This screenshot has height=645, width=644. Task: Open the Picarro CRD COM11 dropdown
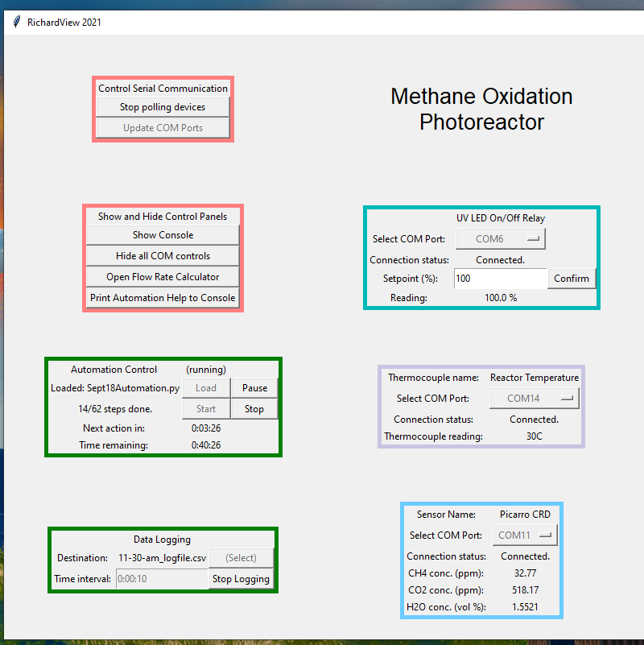(525, 535)
